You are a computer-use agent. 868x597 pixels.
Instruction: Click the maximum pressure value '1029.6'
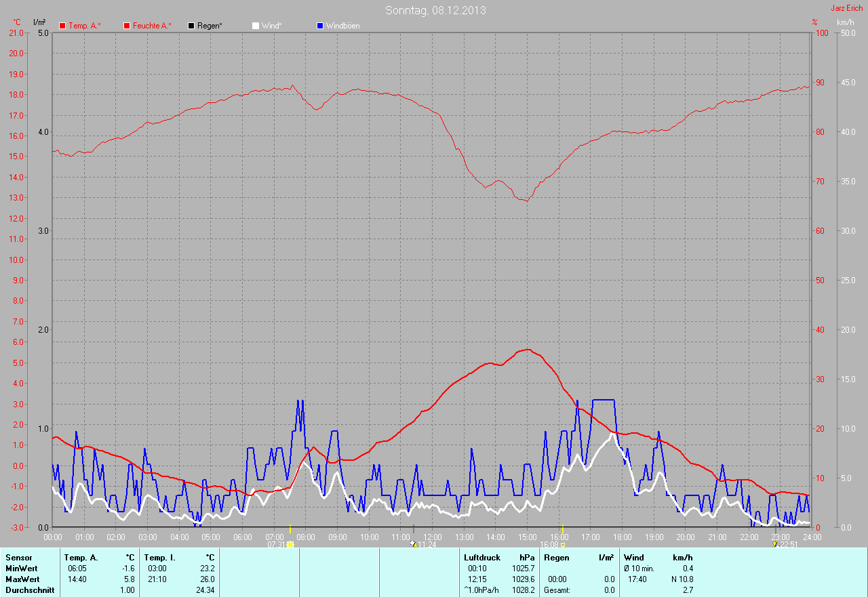tap(524, 579)
